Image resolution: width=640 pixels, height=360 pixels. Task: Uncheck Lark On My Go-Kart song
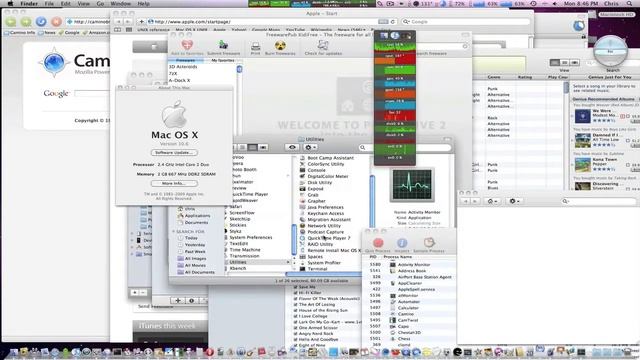pyautogui.click(x=296, y=322)
